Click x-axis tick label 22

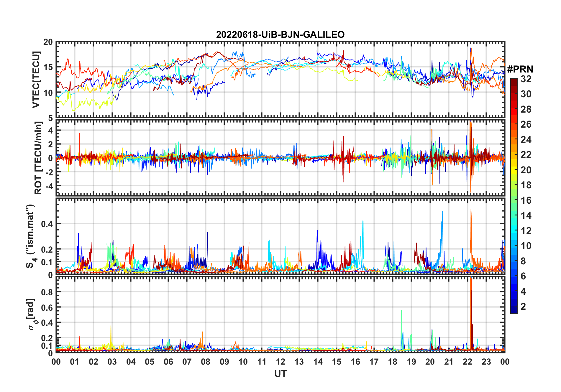coord(467,362)
